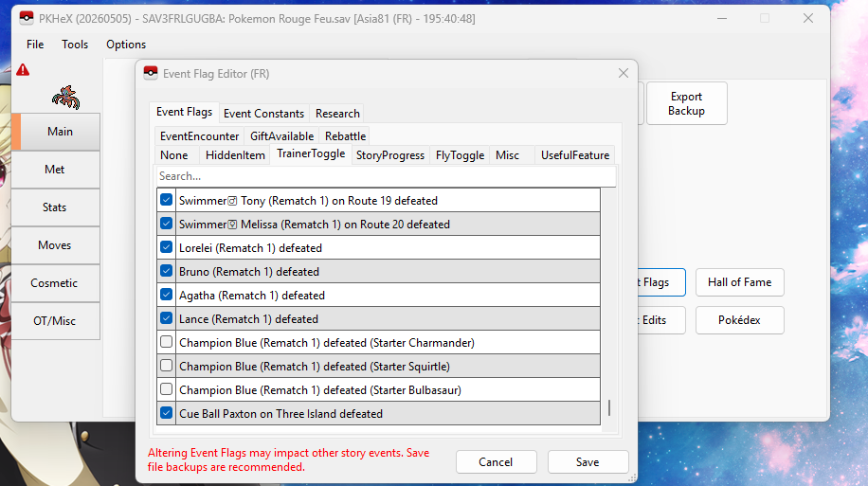Click the Deoxys Pokémon sprite
The image size is (868, 486).
[x=66, y=98]
